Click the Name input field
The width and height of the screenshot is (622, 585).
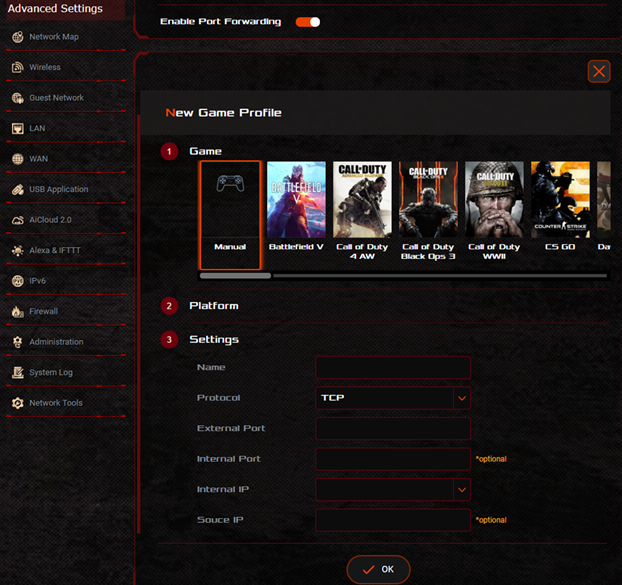[393, 367]
